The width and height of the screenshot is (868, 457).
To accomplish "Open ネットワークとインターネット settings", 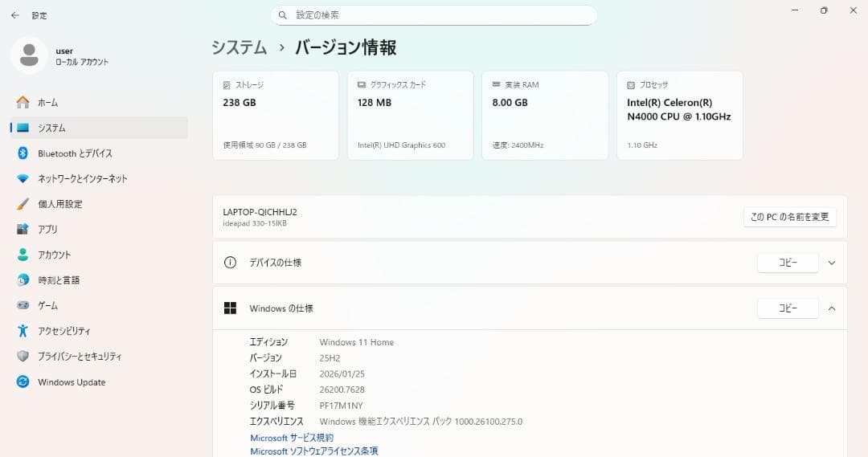I will [100, 179].
